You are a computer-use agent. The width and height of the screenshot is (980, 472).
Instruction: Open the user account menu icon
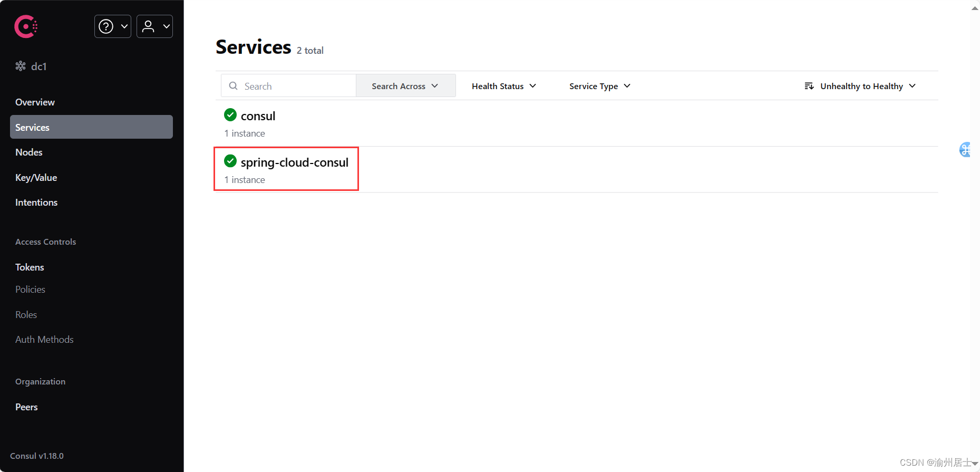(x=149, y=26)
